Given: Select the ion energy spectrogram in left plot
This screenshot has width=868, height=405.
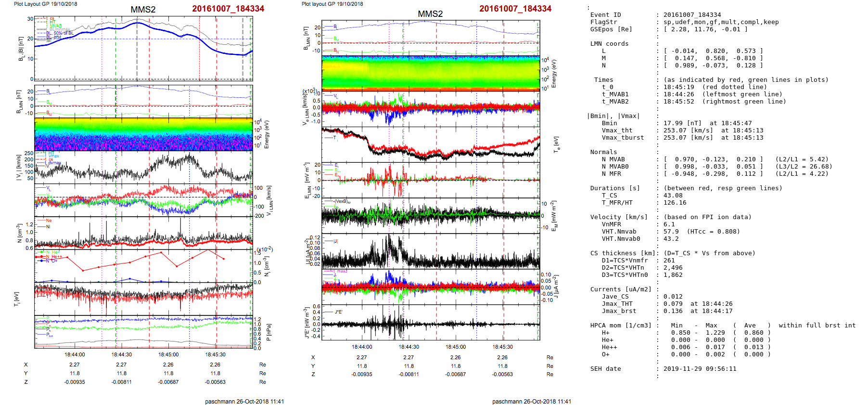Looking at the screenshot, I should [x=143, y=134].
